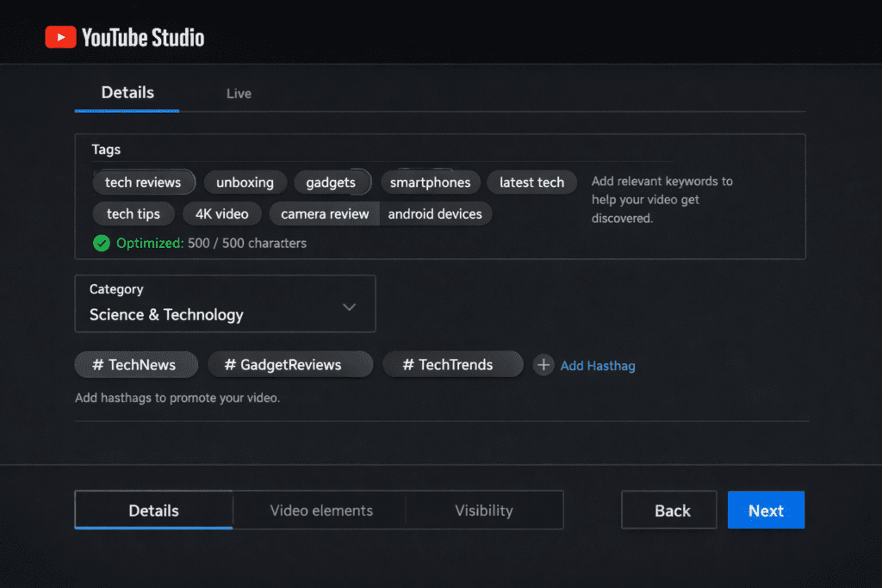
Task: Go to the Video elements step
Action: click(x=321, y=511)
